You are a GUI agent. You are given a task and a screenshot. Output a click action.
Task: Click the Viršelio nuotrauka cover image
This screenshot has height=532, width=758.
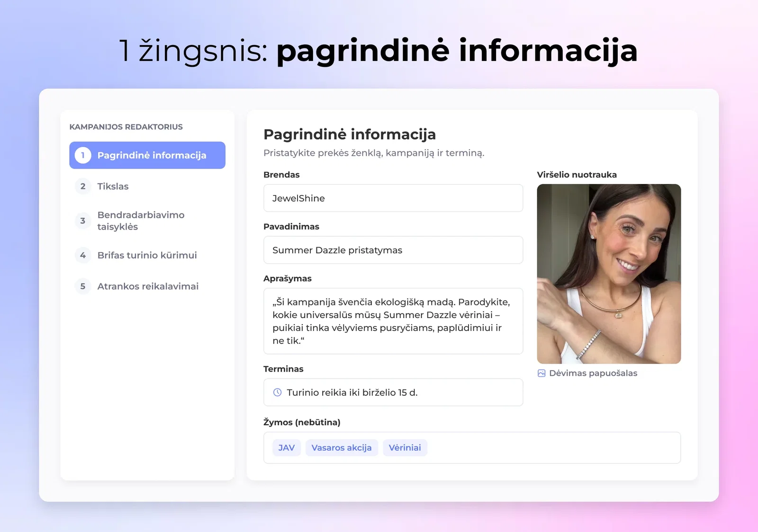(x=609, y=274)
